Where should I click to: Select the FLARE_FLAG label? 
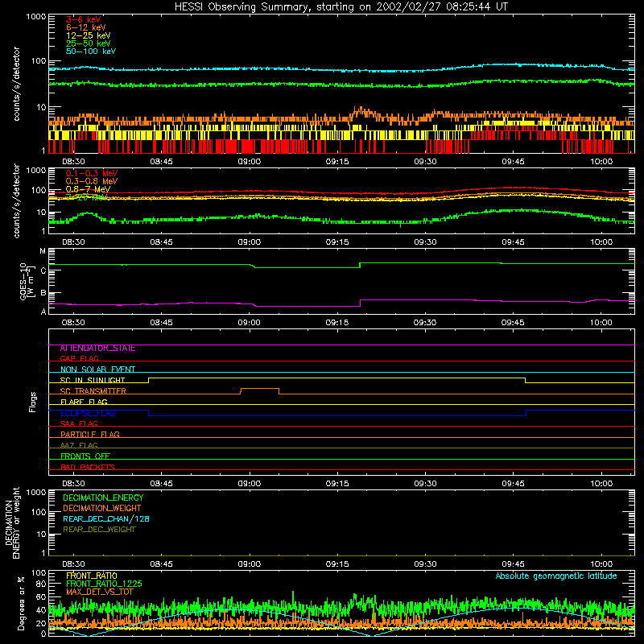(84, 402)
